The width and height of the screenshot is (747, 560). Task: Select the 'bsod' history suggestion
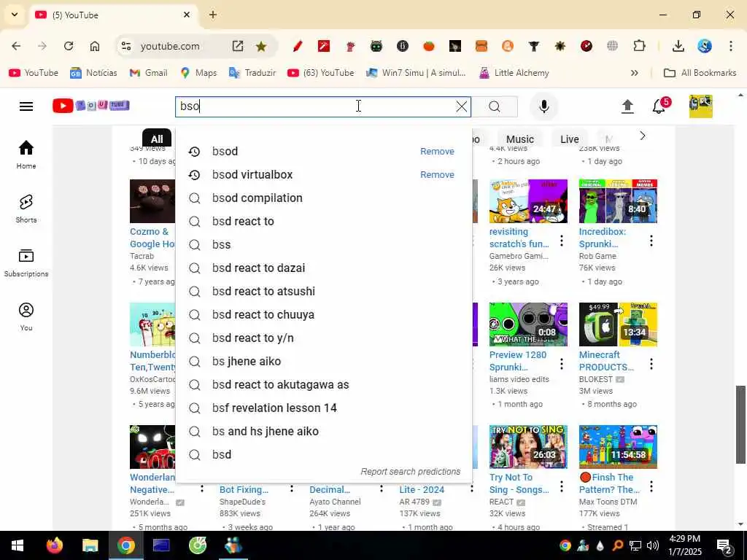point(324,152)
